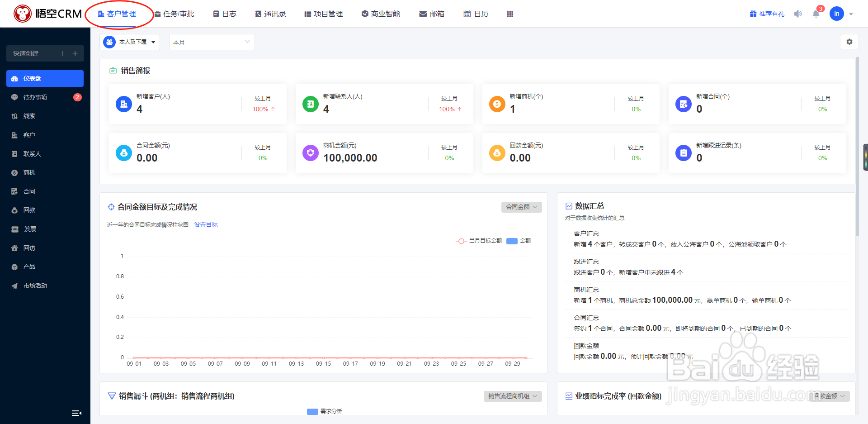Open 线索 in sidebar
The width and height of the screenshot is (868, 424).
[45, 116]
